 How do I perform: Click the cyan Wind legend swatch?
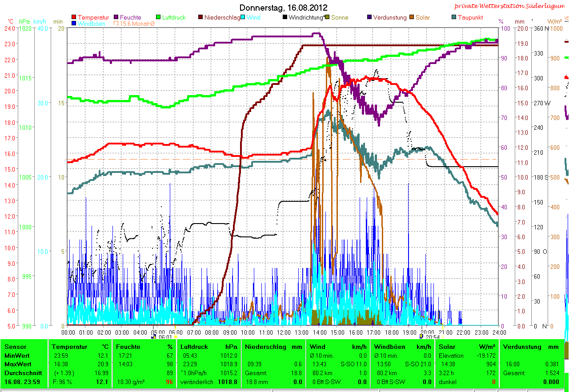(243, 18)
